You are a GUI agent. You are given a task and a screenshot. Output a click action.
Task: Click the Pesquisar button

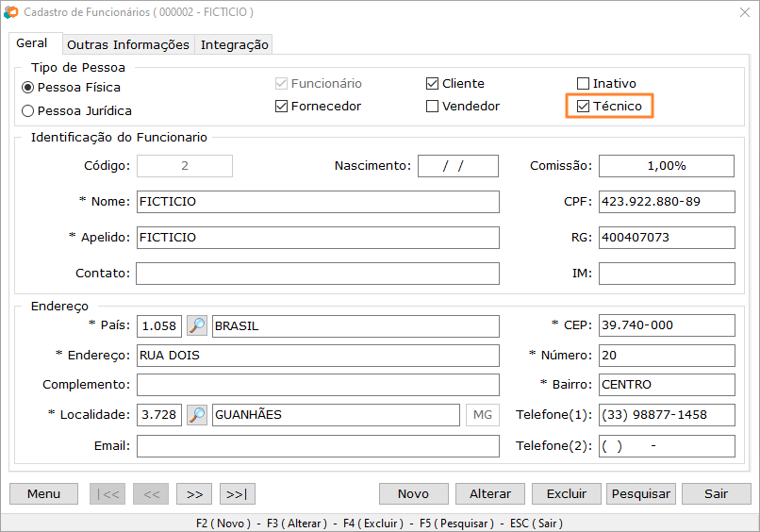click(641, 493)
